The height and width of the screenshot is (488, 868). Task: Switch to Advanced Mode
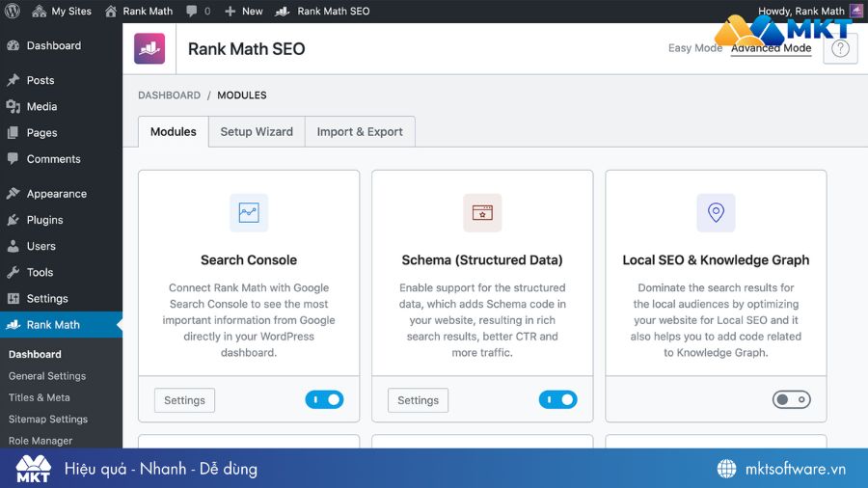[x=772, y=48]
